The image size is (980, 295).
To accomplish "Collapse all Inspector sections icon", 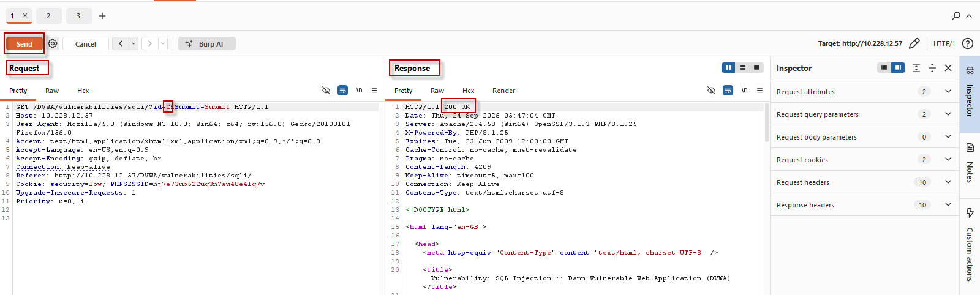I will (932, 68).
